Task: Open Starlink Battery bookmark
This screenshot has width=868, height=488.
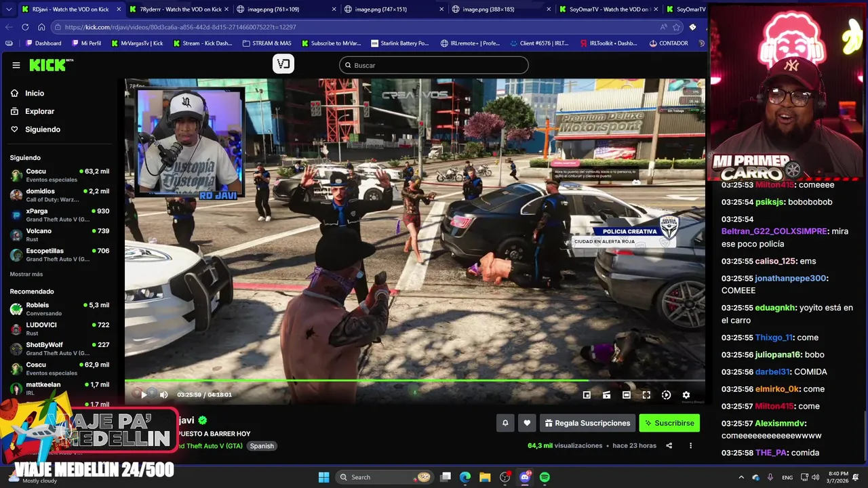Action: (x=400, y=43)
